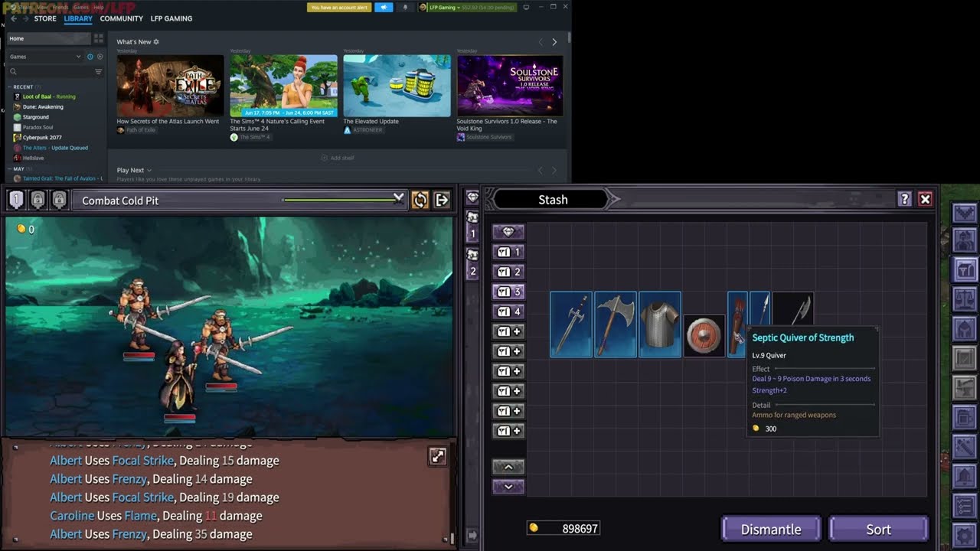
Task: Expand the Play Next shelf dropdown
Action: [149, 171]
